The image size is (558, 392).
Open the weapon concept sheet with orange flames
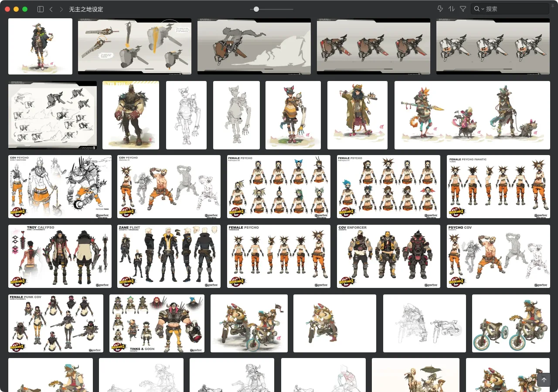(135, 46)
